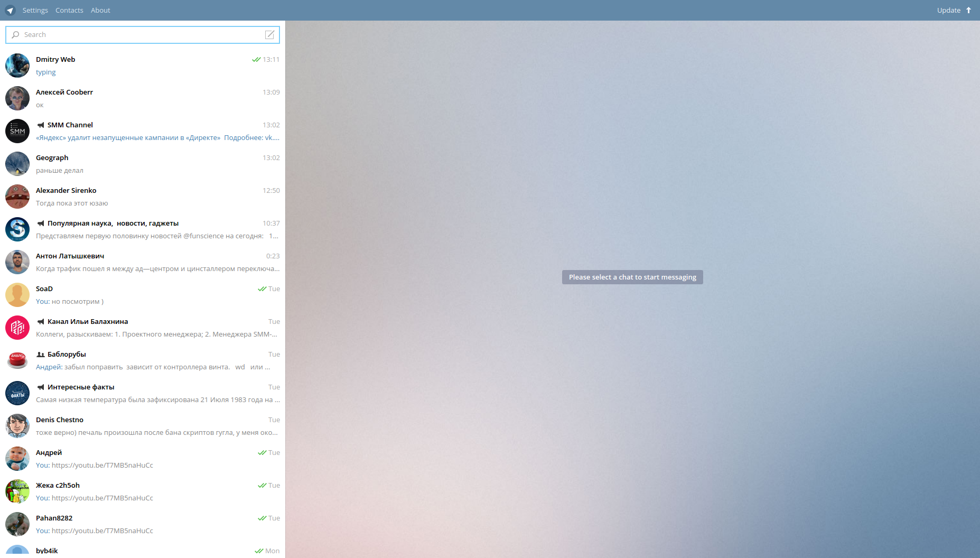The width and height of the screenshot is (980, 558).
Task: Click Антон Латышкевич avatar
Action: [17, 262]
